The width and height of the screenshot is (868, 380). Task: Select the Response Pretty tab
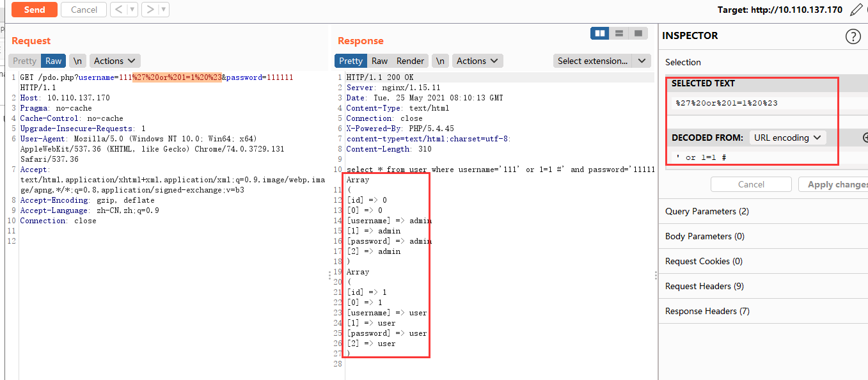351,61
